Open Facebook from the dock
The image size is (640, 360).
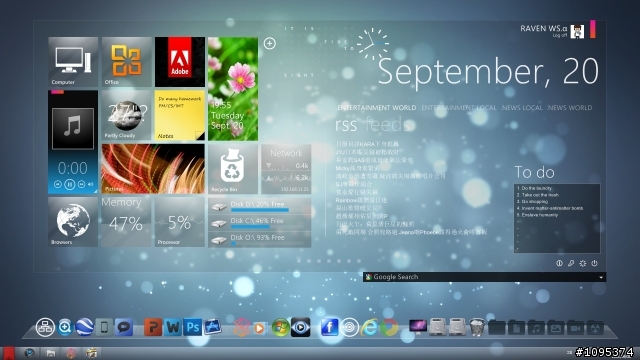329,327
